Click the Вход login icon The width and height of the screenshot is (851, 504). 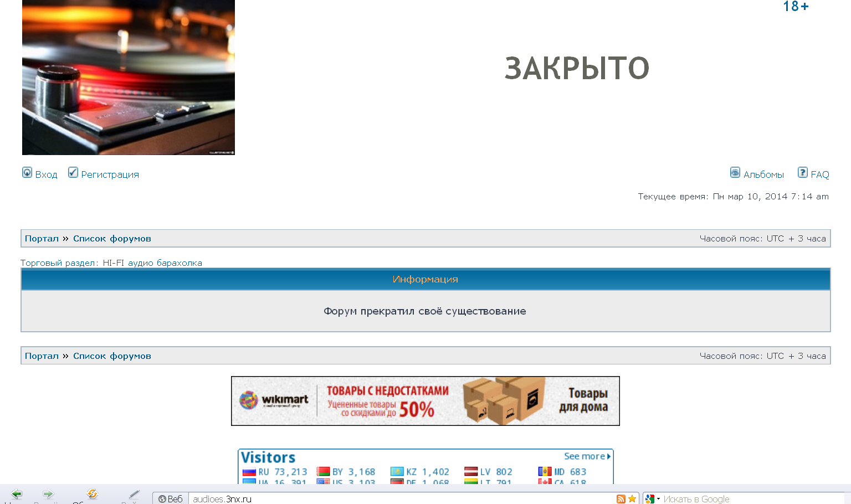click(27, 173)
